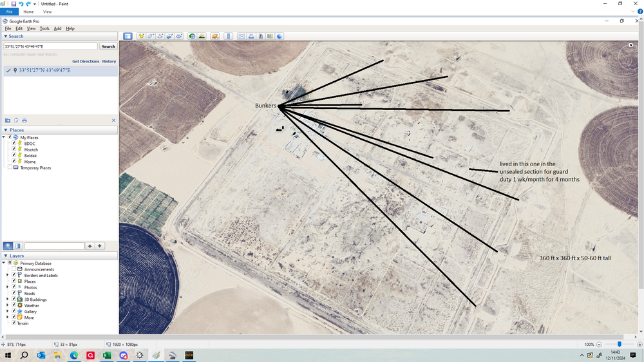Move selected place up with the up arrow
Screen dimensions: 644x362
[x=90, y=245]
